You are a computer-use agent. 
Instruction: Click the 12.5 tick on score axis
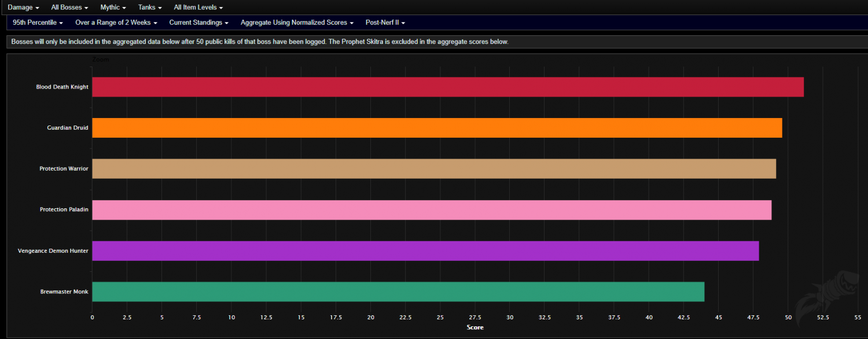coord(266,317)
